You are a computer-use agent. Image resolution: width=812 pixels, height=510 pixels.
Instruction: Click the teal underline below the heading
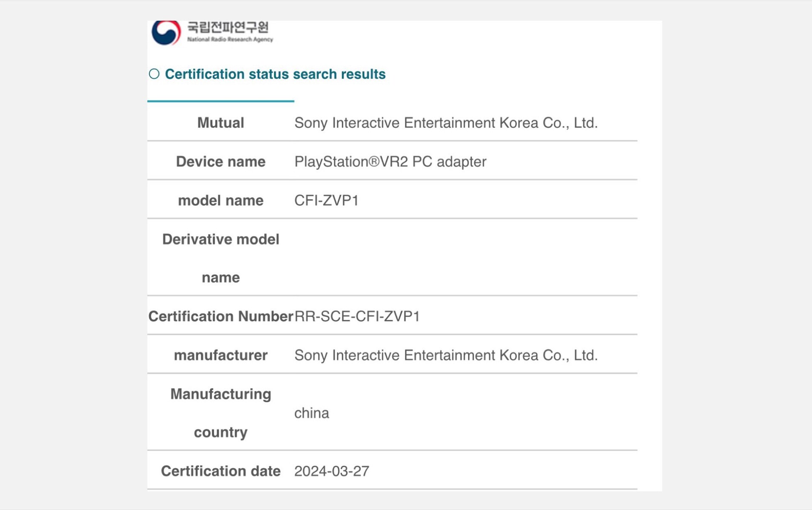point(220,101)
